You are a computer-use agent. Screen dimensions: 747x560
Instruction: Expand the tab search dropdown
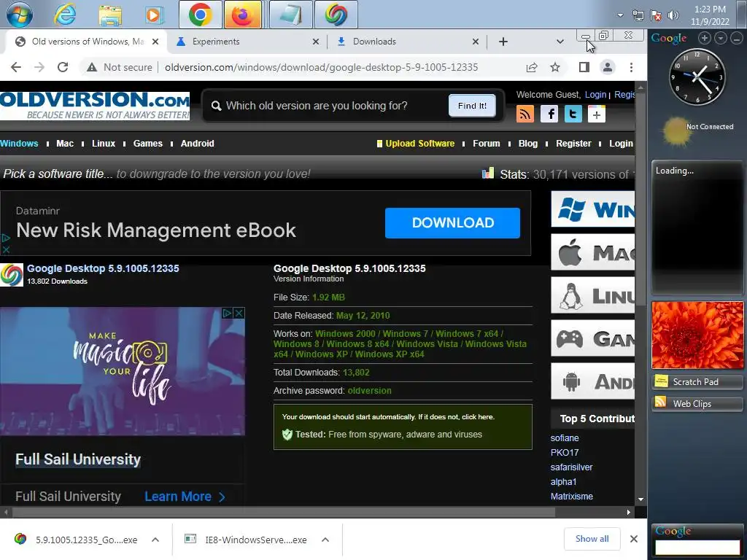point(560,42)
